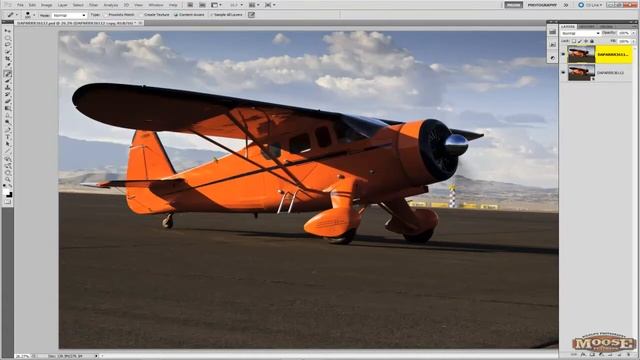Toggle Sample All Layers checkbox

[227, 15]
